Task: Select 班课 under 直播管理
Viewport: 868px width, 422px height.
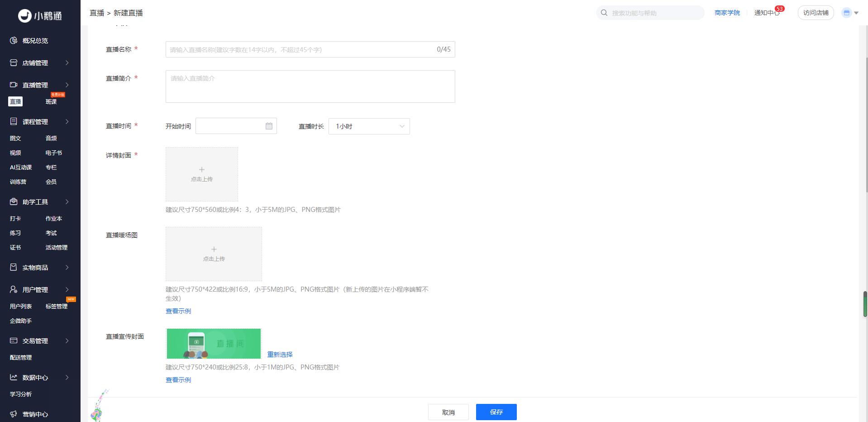Action: 51,102
